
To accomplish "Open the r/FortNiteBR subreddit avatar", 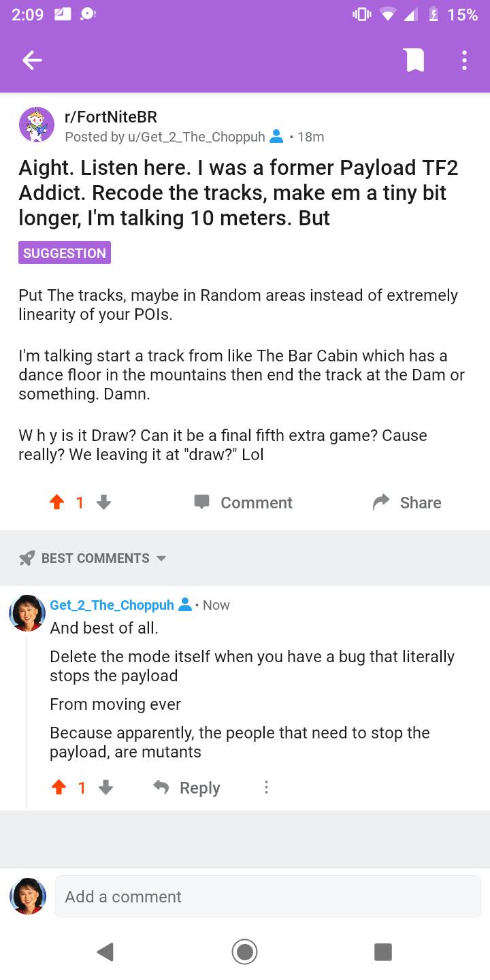I will [37, 125].
